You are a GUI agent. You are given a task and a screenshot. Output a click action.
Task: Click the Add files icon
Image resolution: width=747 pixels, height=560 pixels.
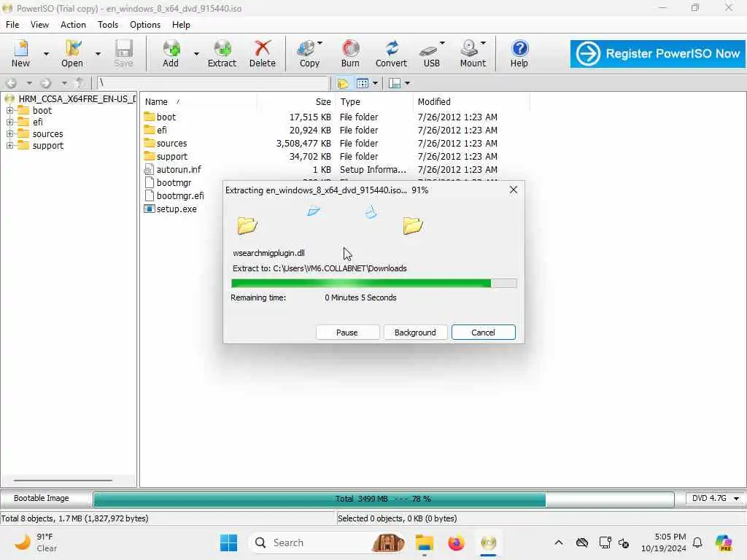pos(171,52)
